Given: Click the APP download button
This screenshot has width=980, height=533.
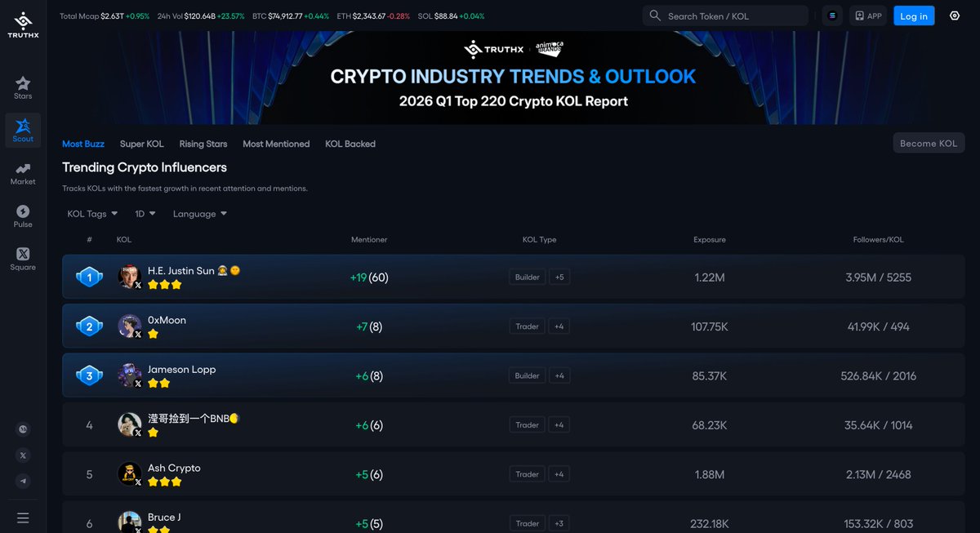Looking at the screenshot, I should pos(867,16).
